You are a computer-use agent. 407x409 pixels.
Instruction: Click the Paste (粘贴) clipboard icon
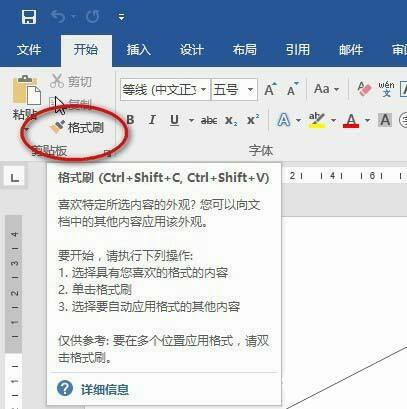point(26,90)
